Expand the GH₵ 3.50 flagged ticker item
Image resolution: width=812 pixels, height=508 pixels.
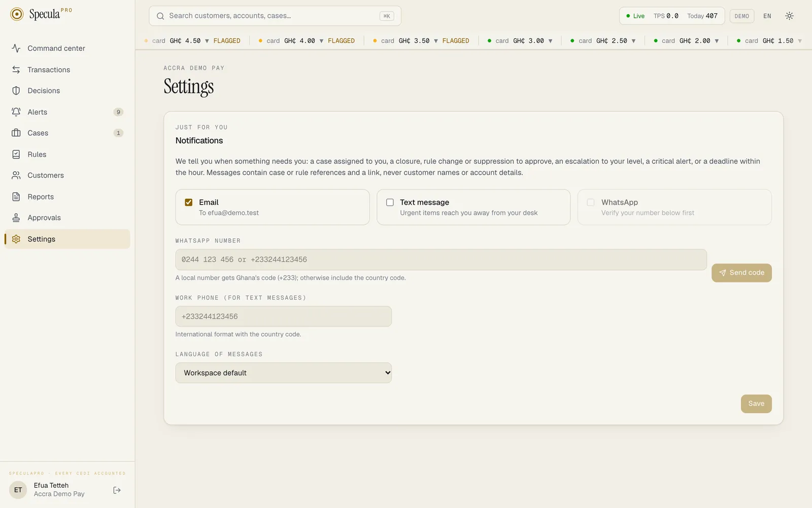pyautogui.click(x=421, y=41)
